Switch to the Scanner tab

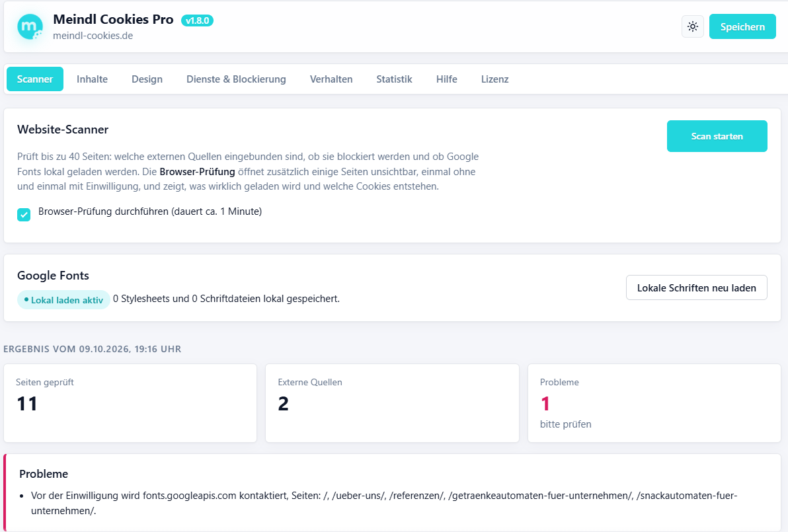point(34,79)
